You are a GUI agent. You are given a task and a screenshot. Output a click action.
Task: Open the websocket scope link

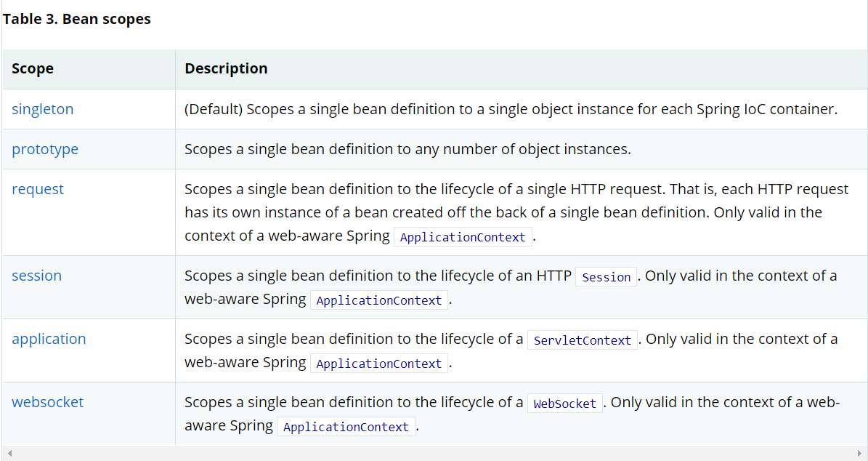(x=47, y=402)
